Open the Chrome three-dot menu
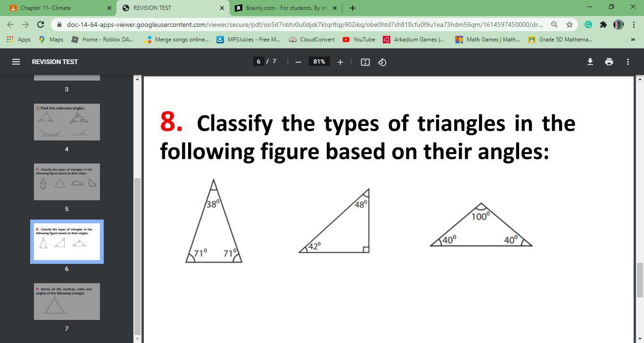The width and height of the screenshot is (644, 343). click(x=633, y=24)
